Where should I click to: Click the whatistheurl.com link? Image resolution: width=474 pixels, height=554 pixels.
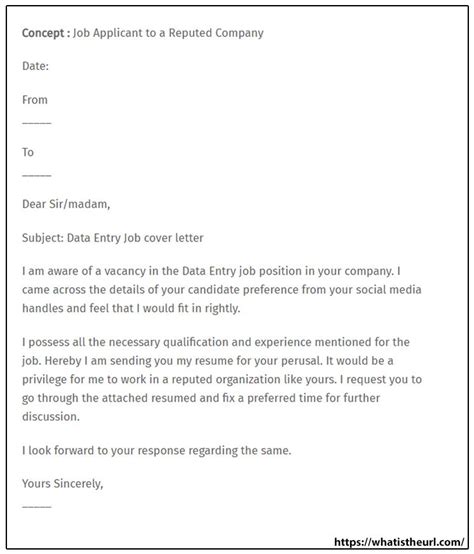pos(399,542)
